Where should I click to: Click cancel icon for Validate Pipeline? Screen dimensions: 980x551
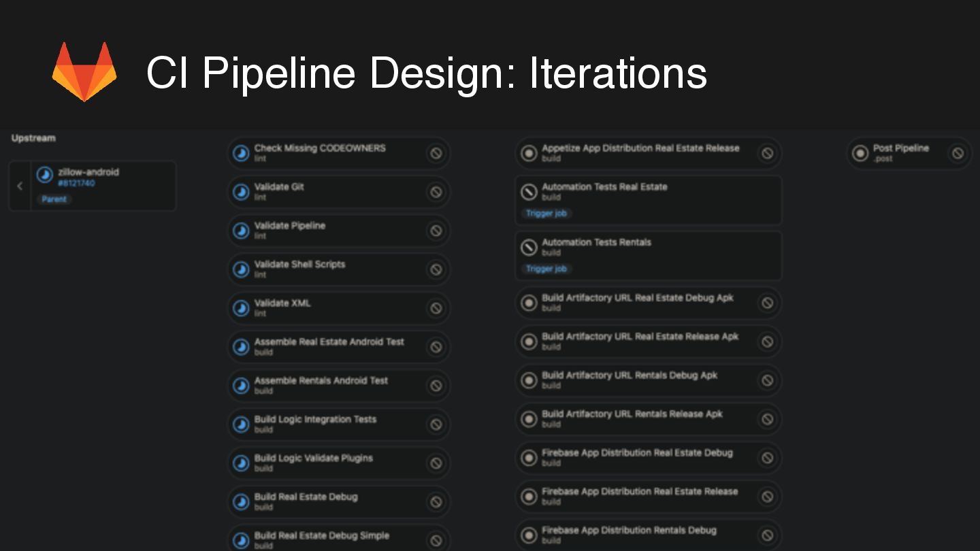pyautogui.click(x=436, y=231)
